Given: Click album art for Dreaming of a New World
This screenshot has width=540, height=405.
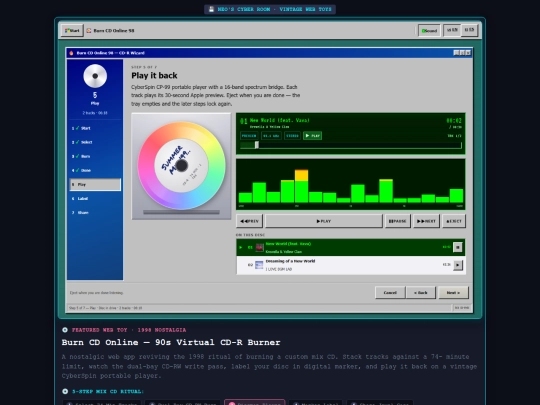Looking at the screenshot, I should (259, 265).
